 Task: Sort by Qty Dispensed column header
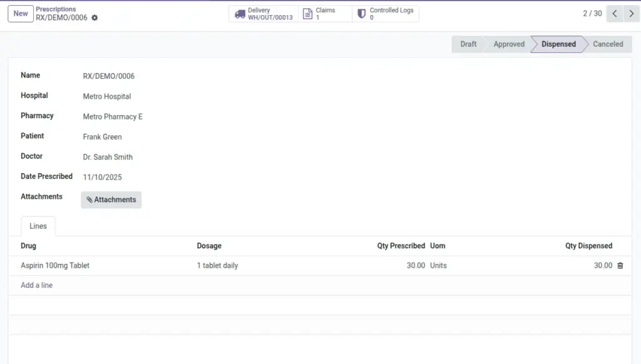(588, 246)
